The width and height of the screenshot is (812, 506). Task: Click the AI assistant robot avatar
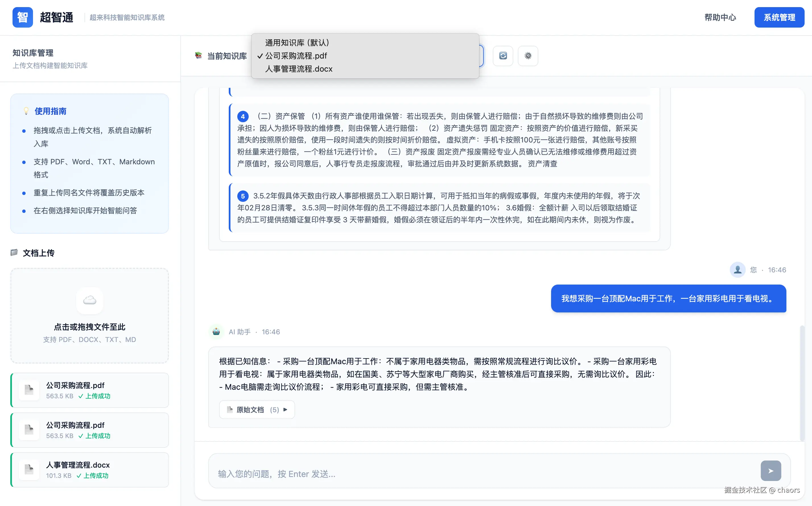point(216,332)
